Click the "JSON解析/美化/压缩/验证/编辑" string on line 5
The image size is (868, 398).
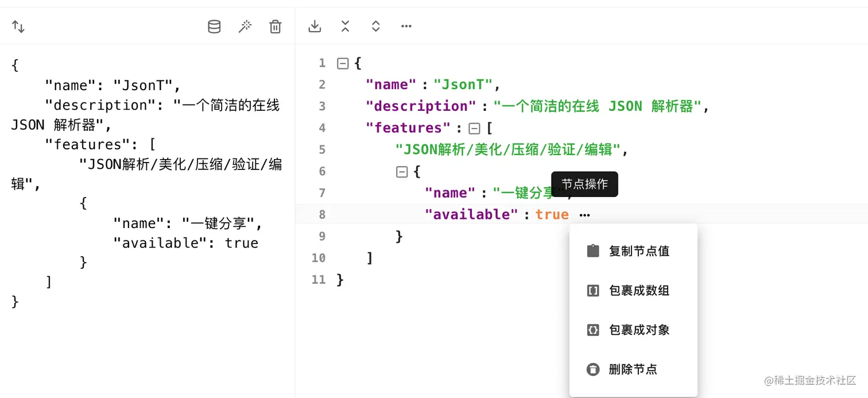(508, 150)
